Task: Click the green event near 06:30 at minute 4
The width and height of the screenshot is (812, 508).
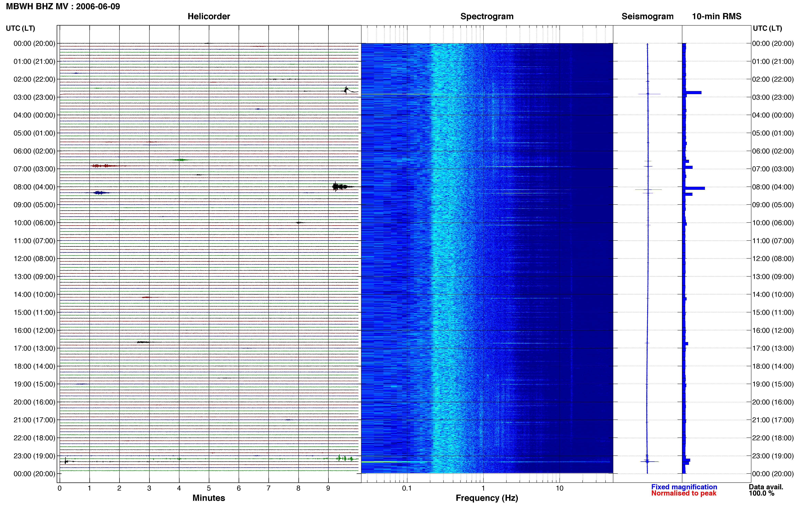Action: pyautogui.click(x=181, y=160)
